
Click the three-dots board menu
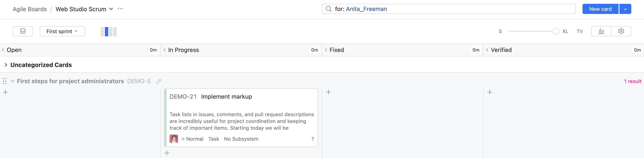point(120,9)
